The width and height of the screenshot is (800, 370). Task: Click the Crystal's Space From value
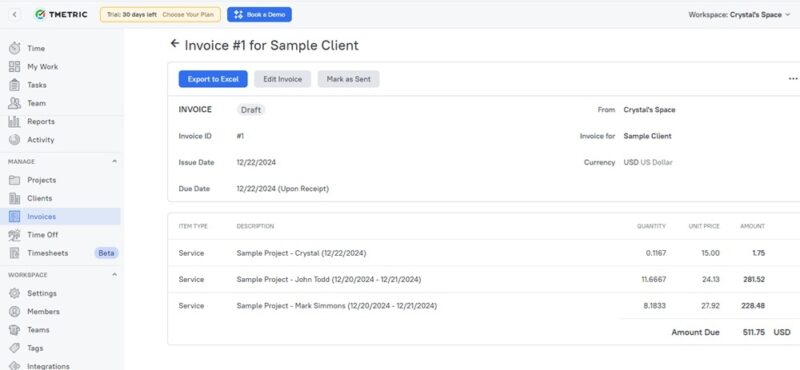649,110
